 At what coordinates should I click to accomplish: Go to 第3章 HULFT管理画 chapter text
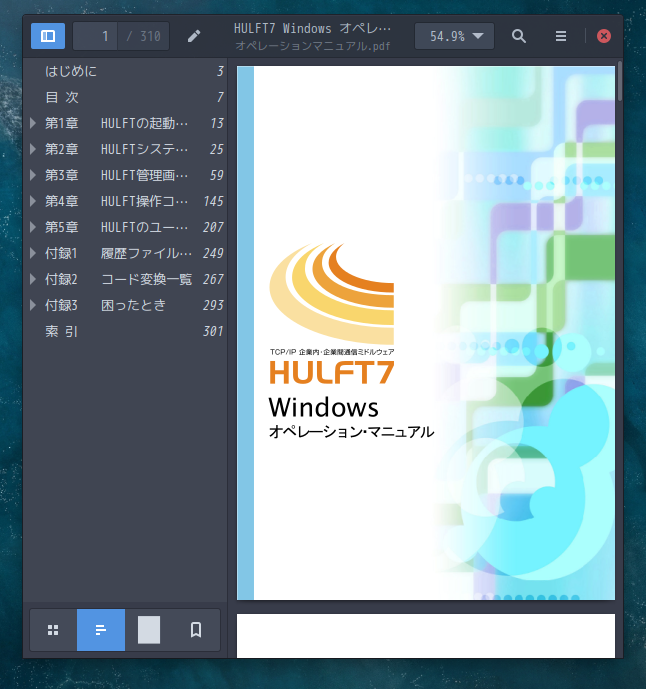[116, 175]
